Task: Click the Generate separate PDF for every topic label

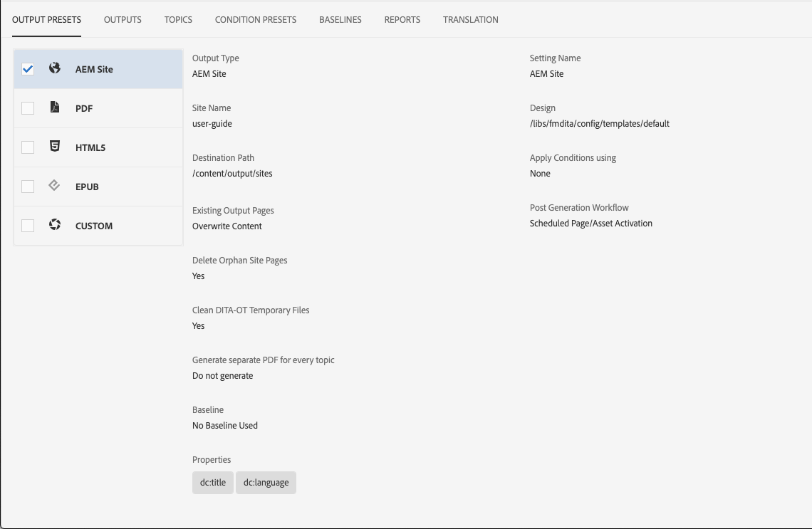Action: point(263,360)
